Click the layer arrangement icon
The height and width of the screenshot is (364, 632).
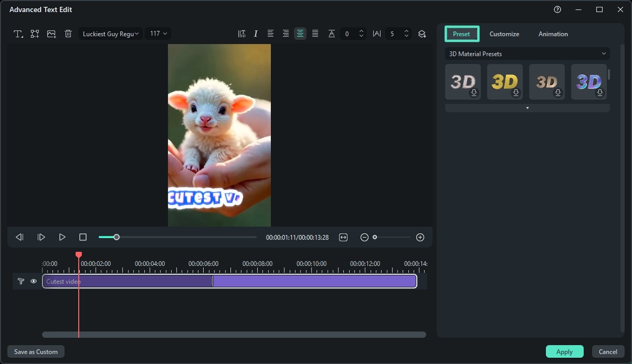point(422,34)
